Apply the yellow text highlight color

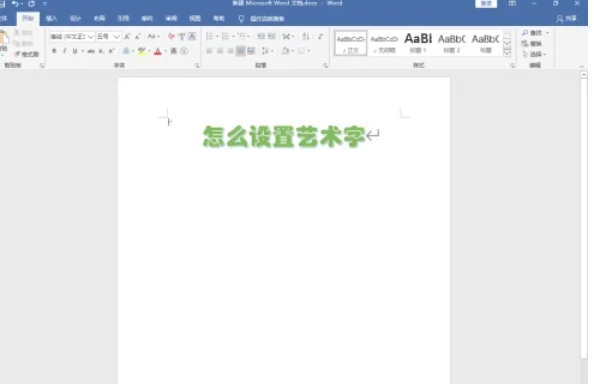pyautogui.click(x=142, y=51)
